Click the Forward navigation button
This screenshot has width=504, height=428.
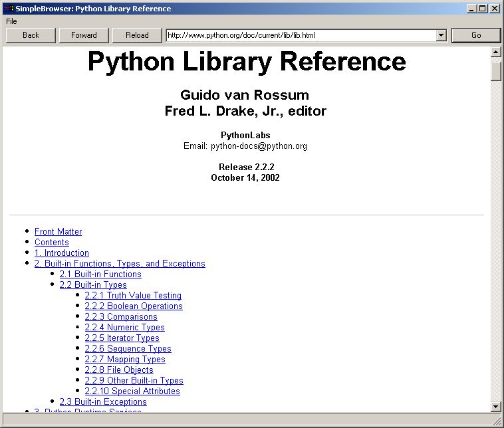84,35
